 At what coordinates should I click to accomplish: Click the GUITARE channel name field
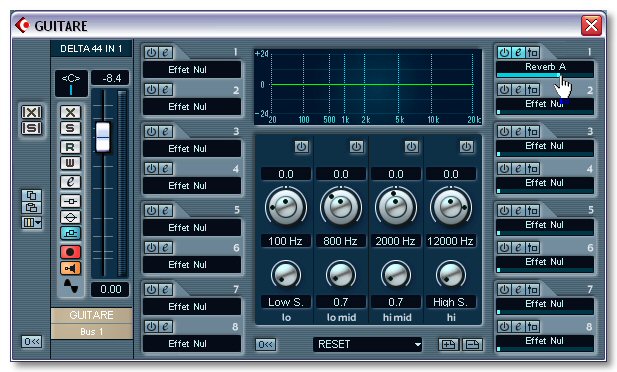pos(92,315)
